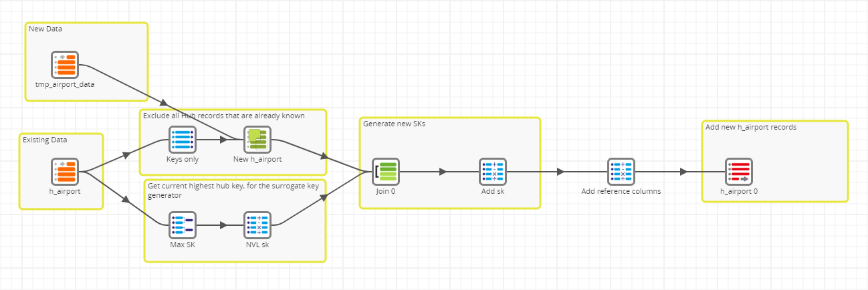The image size is (868, 290).
Task: Select the Exclude all Hub records note text
Action: tap(224, 116)
